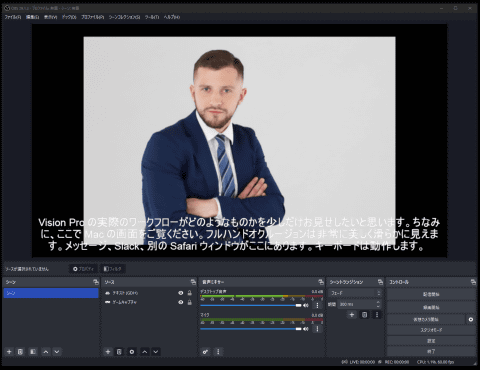Viewport: 480px width, 370px height.
Task: Pop out the シーン dock
Action: pos(96,282)
